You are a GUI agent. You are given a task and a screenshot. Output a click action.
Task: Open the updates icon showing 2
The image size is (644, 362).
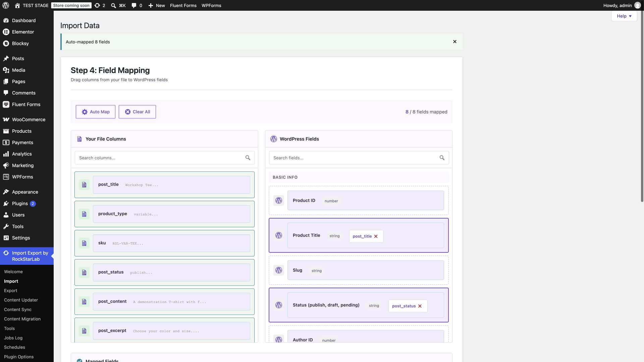100,5
